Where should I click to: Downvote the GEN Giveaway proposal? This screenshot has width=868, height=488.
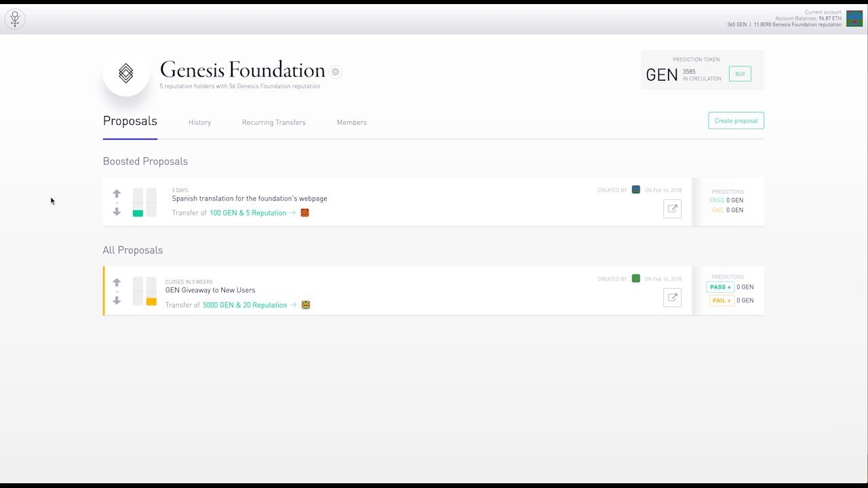point(117,300)
